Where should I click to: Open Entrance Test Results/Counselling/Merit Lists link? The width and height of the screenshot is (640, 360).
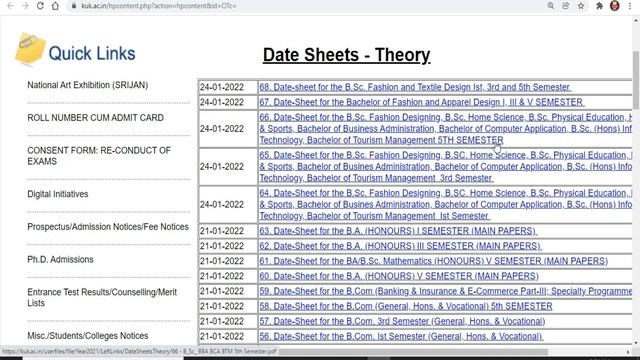pyautogui.click(x=102, y=298)
